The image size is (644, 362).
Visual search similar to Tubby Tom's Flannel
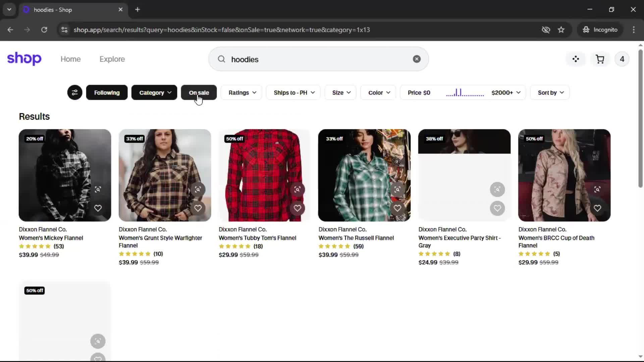[297, 189]
